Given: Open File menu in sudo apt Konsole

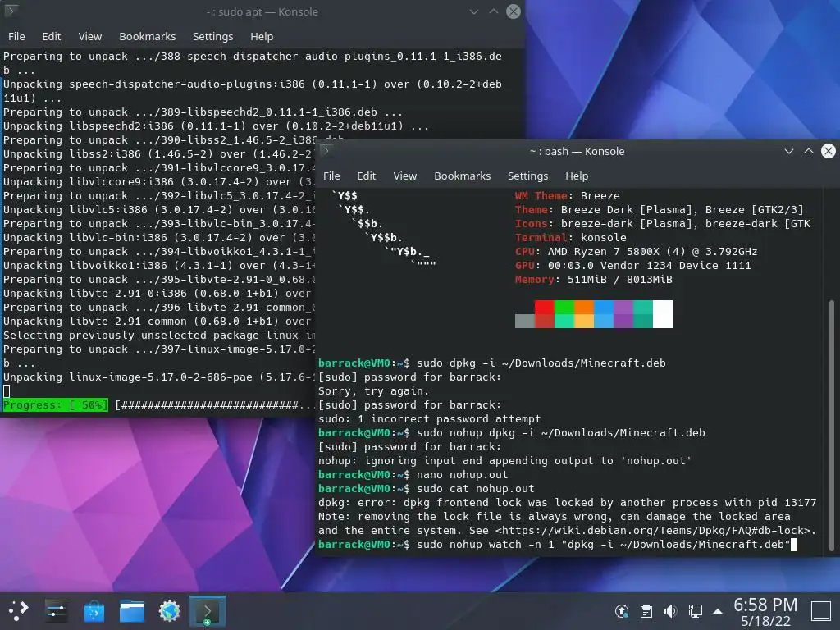Looking at the screenshot, I should click(x=16, y=36).
